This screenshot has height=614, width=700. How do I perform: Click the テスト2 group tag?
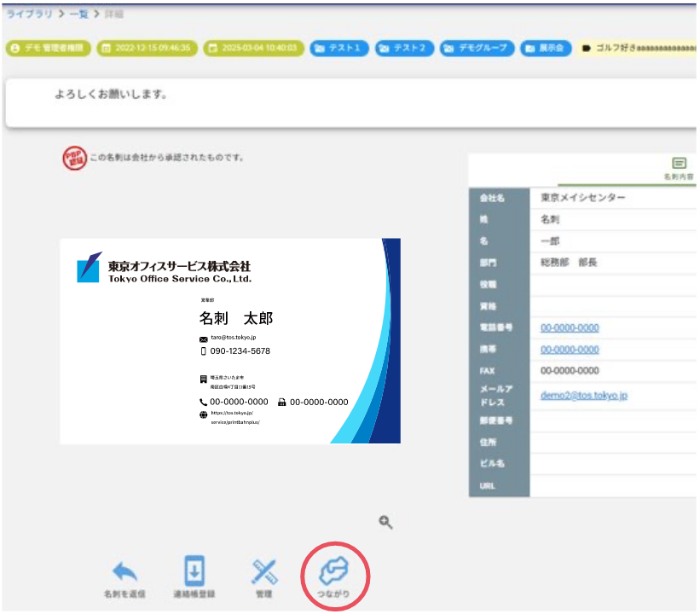[404, 48]
